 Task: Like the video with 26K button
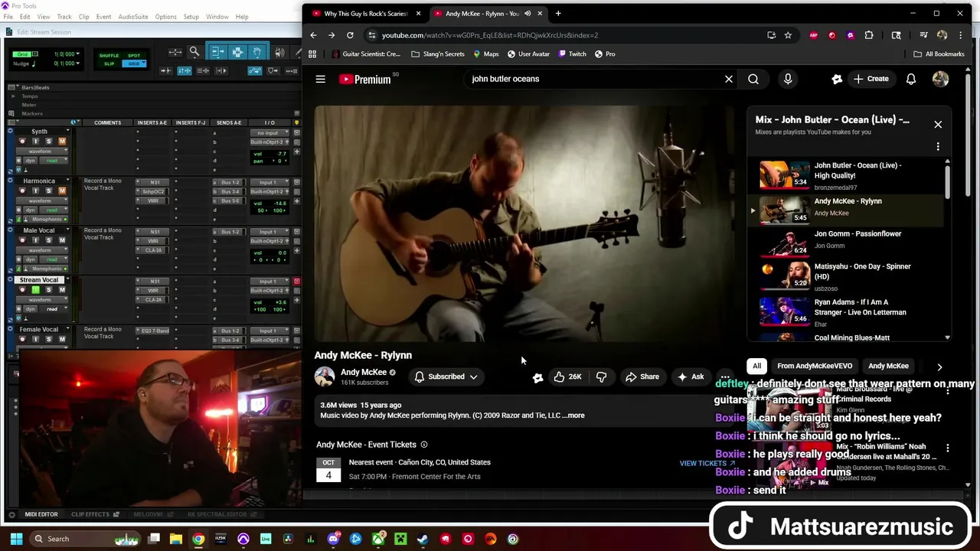click(567, 377)
